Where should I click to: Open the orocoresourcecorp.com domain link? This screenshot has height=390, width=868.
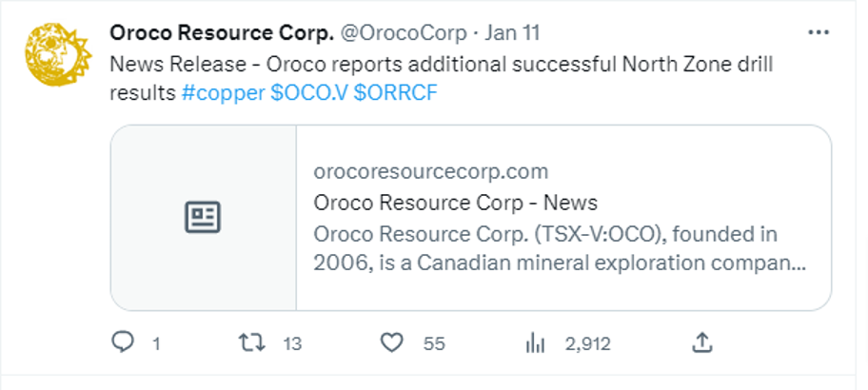[431, 172]
